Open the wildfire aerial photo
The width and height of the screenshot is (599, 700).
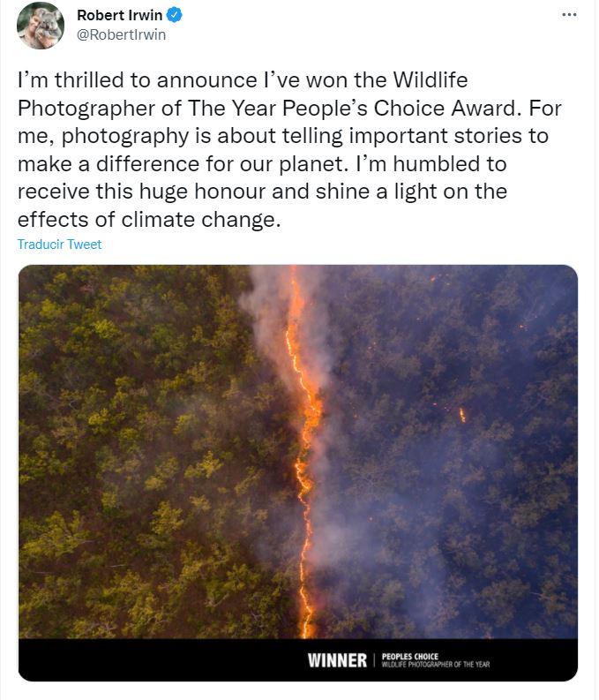[x=297, y=450]
